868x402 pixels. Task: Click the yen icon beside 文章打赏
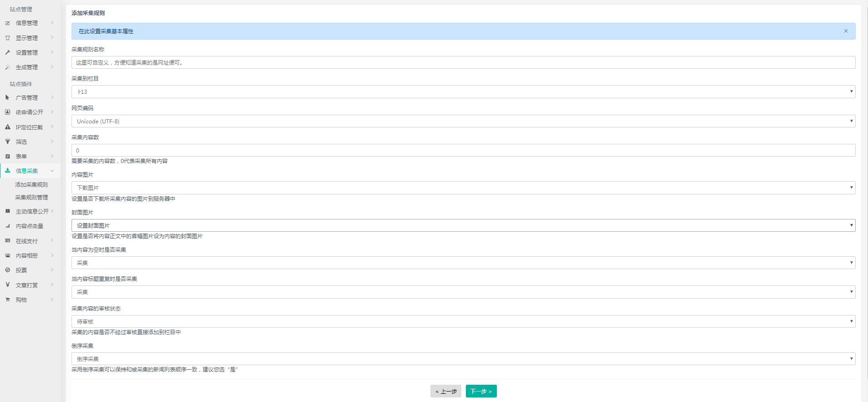pyautogui.click(x=8, y=285)
